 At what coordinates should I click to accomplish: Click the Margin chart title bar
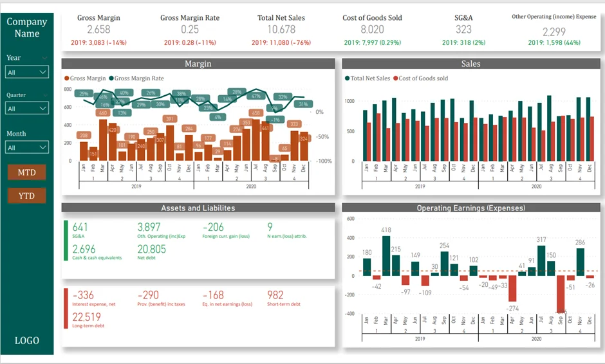[x=198, y=64]
